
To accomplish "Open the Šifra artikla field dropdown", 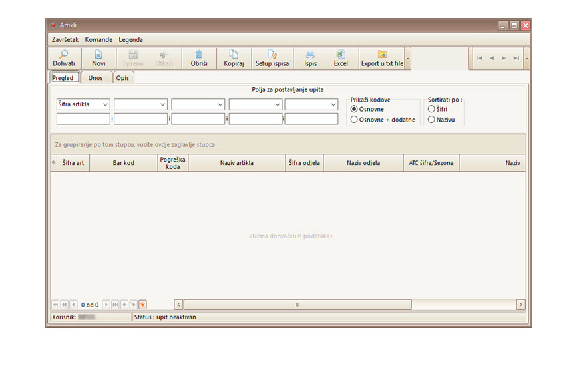I will (x=105, y=104).
